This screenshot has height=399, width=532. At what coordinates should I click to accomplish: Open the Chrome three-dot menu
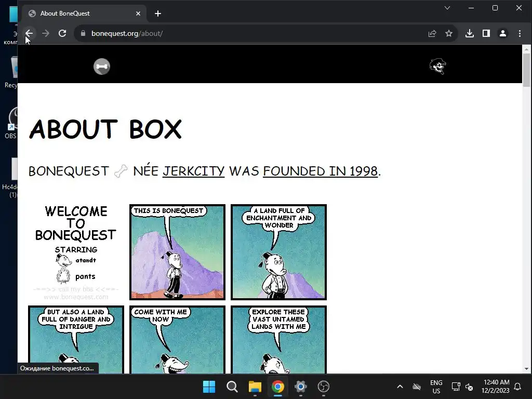tap(520, 33)
